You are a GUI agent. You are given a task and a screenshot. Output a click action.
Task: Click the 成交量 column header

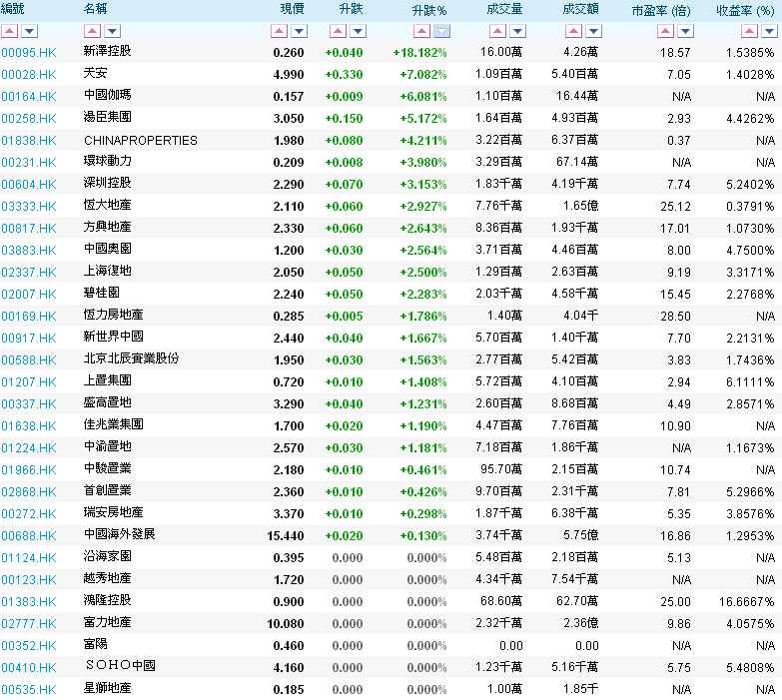[x=504, y=9]
